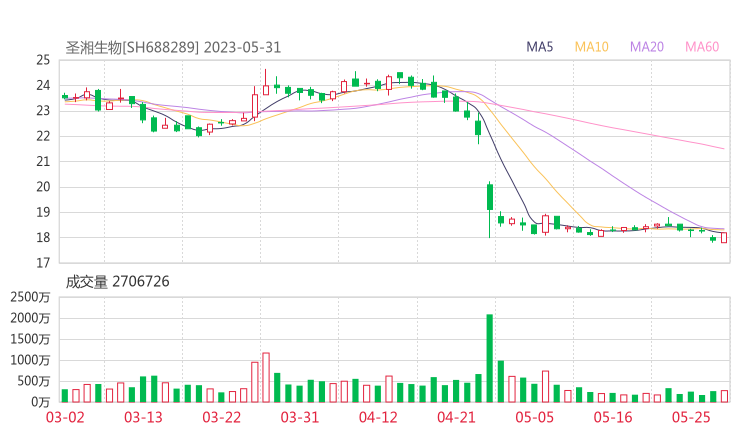The height and width of the screenshot is (440, 740).
Task: Click the 03-13 date label
Action: coord(143,417)
